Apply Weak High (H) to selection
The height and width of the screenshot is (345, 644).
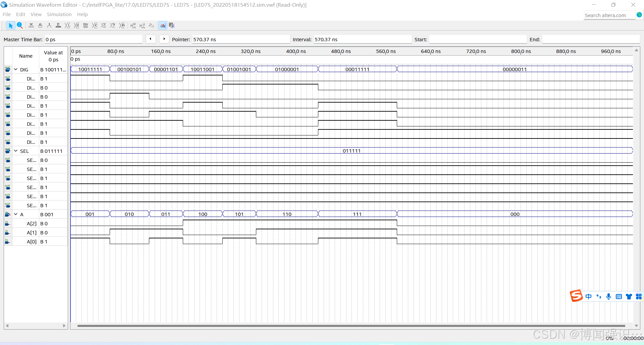tap(76, 25)
